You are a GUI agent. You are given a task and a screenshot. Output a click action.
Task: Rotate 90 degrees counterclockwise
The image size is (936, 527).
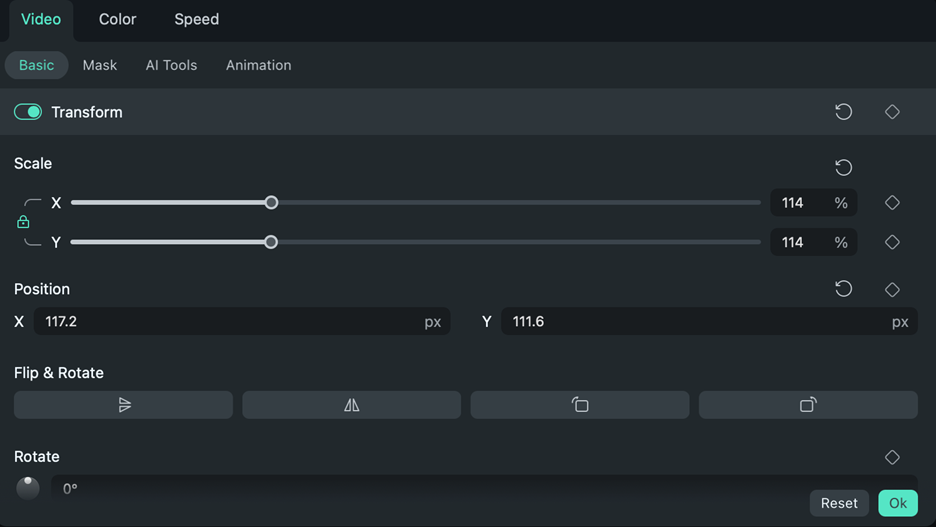(x=580, y=405)
